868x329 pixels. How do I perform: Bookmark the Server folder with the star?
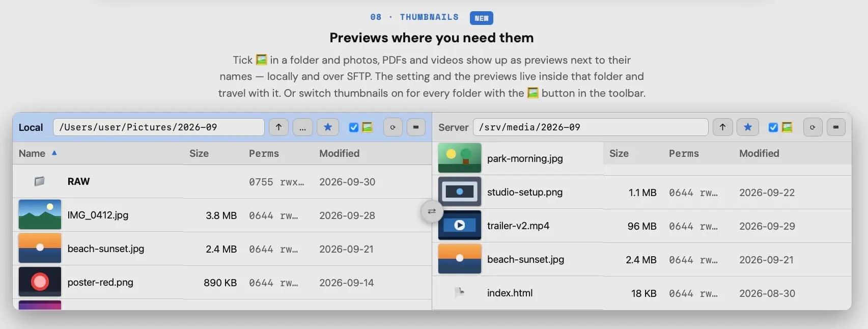coord(748,127)
